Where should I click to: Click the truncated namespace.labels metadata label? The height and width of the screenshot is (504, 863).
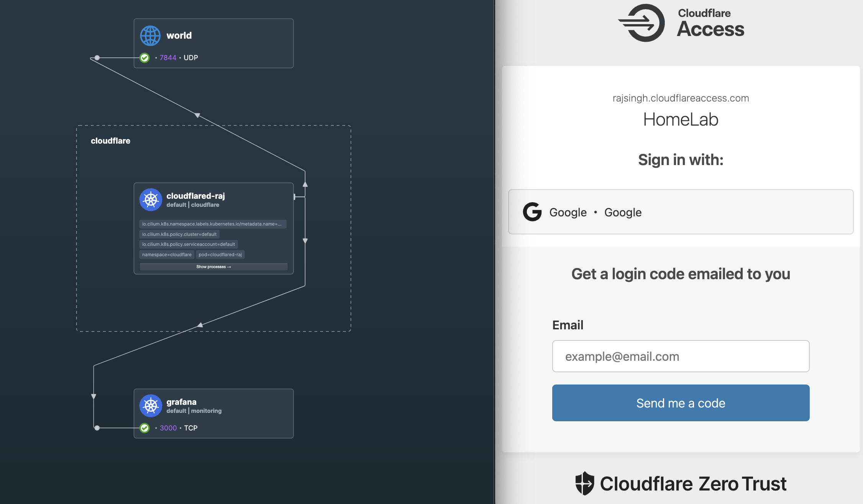pos(213,224)
